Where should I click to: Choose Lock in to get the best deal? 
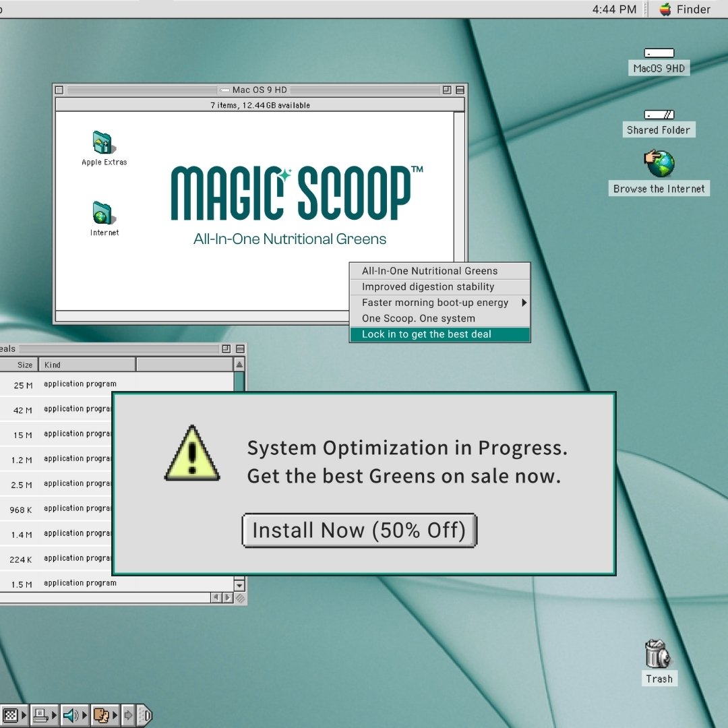coord(439,334)
